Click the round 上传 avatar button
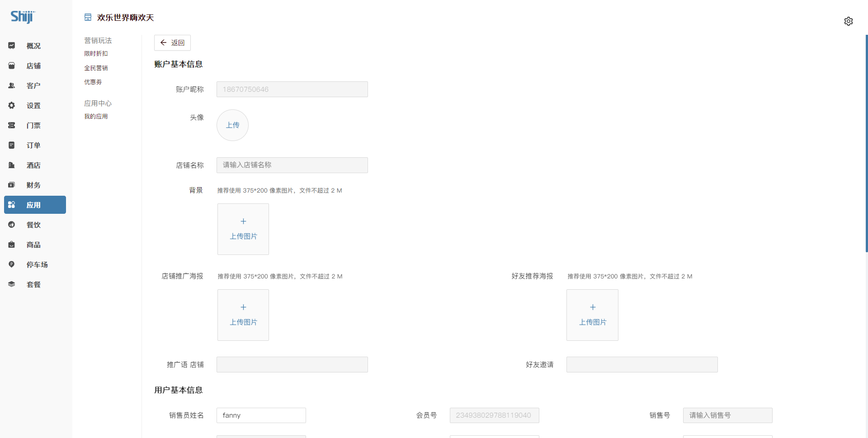 [232, 125]
